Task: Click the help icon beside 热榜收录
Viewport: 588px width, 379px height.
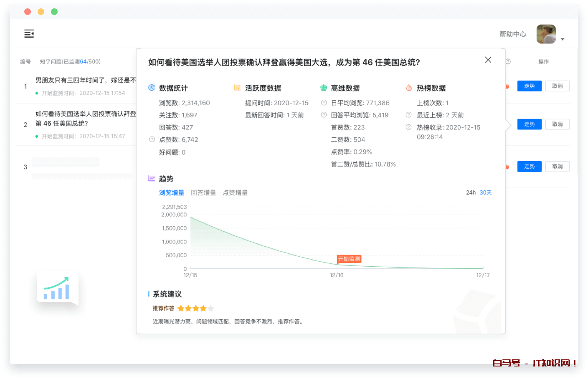Action: 408,127
